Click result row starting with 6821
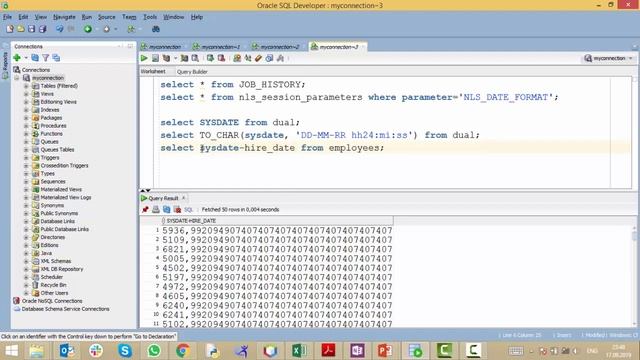 pyautogui.click(x=277, y=249)
